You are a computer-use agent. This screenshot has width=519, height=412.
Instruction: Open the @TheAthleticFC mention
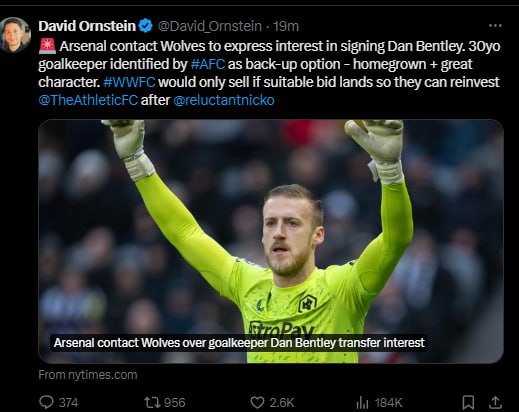[88, 100]
